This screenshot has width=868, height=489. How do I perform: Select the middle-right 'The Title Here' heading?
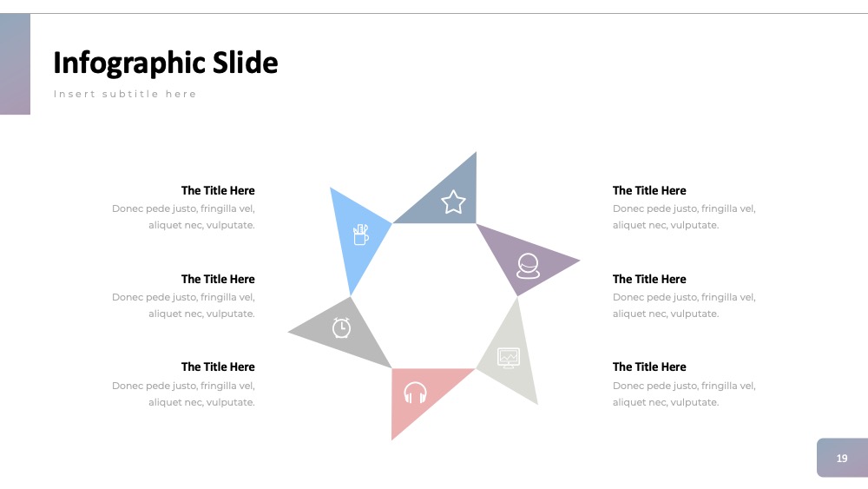tap(649, 279)
